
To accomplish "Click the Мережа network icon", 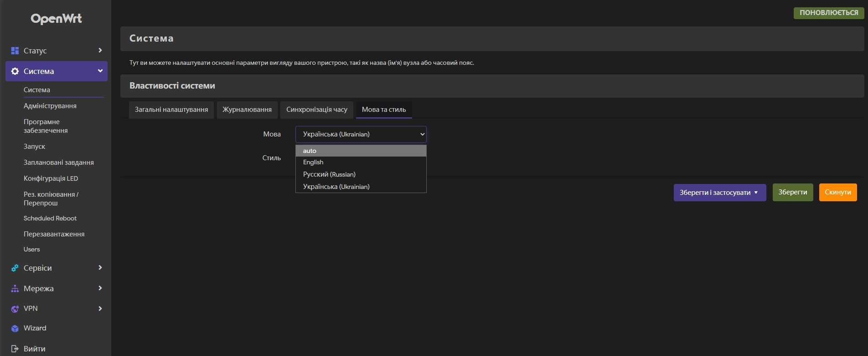I will pos(15,288).
